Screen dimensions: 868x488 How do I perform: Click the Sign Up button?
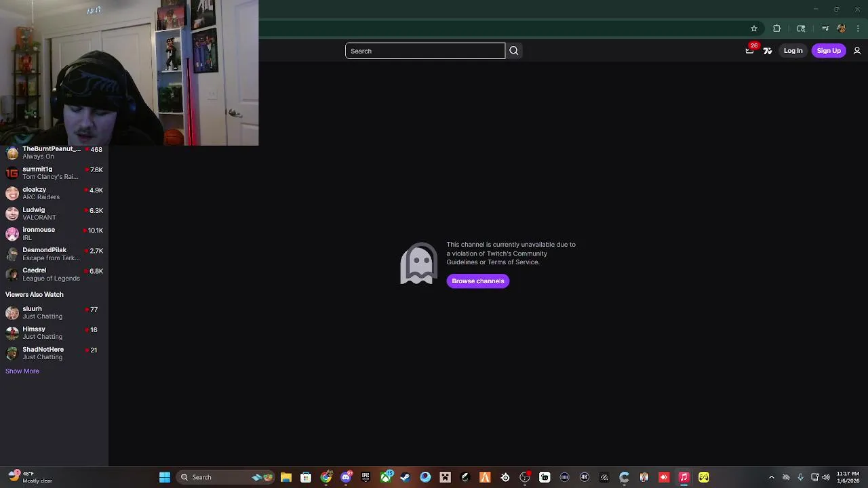coord(829,51)
